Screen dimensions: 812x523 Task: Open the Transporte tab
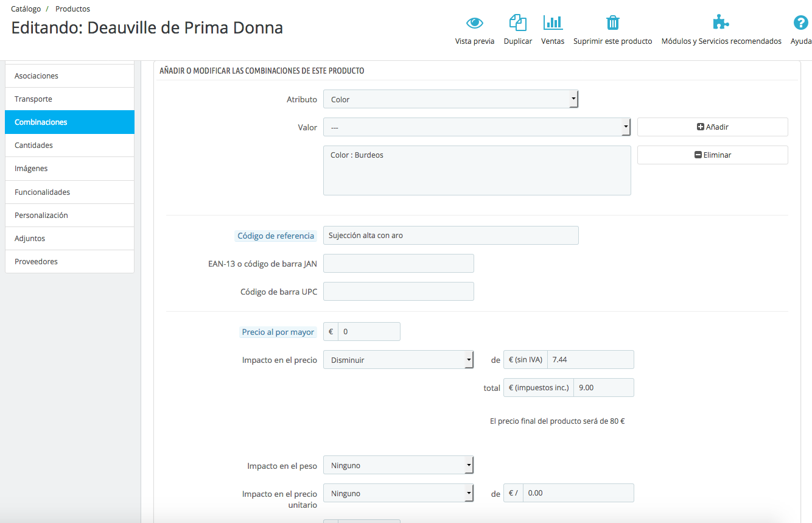point(69,99)
